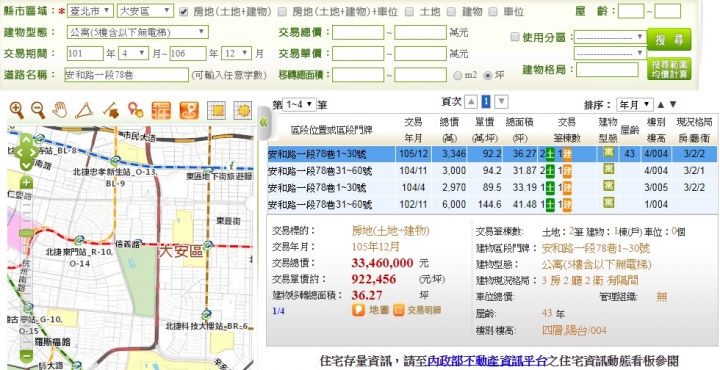The image size is (720, 370).
Task: Open second zoning dropdown below 使用分區
Action: 610,53
